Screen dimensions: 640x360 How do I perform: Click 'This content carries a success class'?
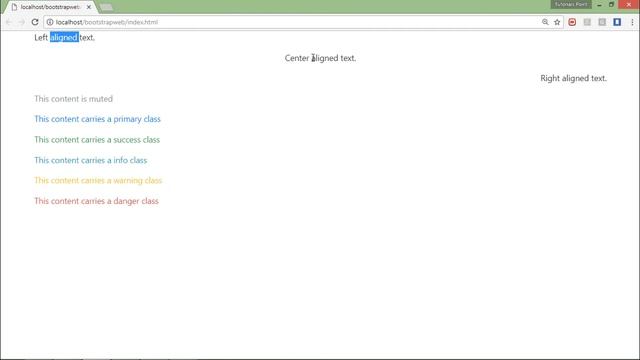coord(97,140)
